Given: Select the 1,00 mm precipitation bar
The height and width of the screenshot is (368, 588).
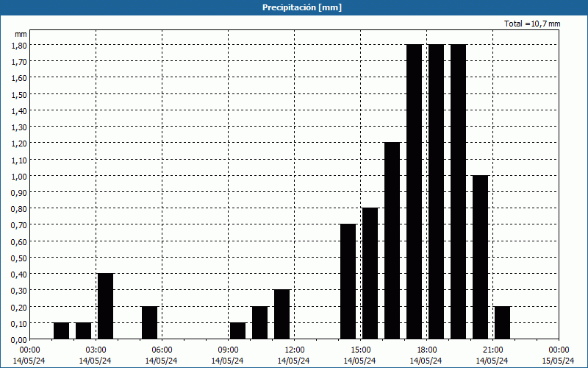Looking at the screenshot, I should [481, 257].
